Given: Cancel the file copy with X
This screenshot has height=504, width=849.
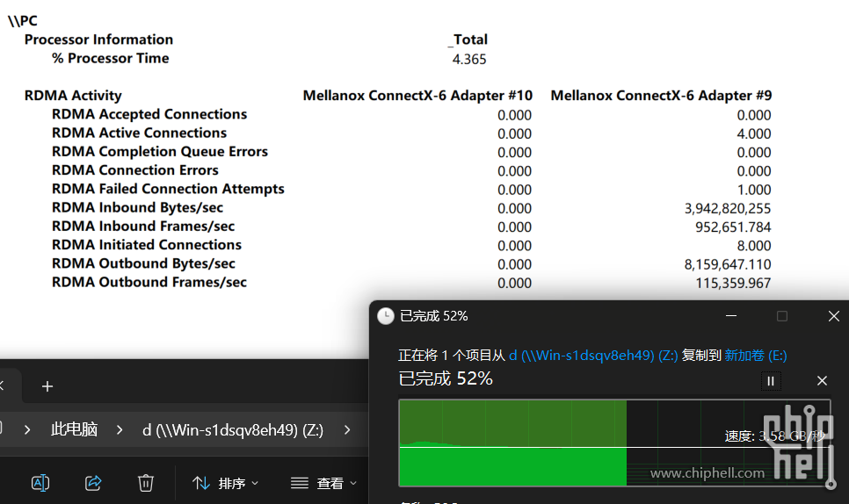Looking at the screenshot, I should [822, 381].
